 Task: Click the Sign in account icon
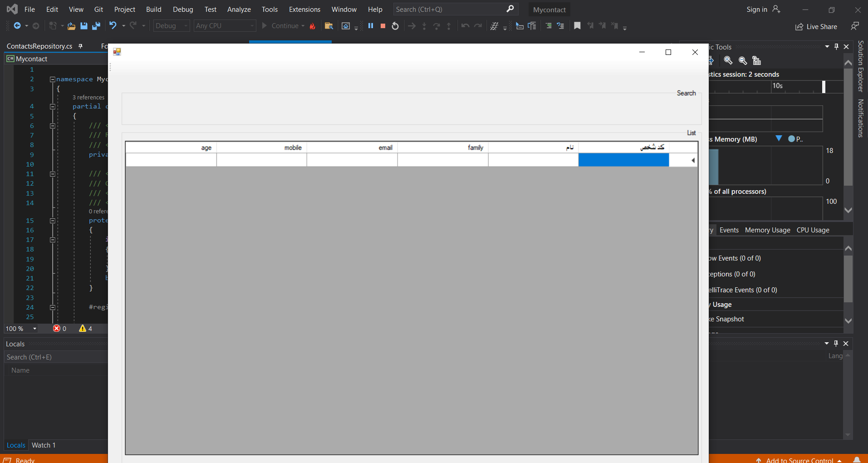pos(776,9)
